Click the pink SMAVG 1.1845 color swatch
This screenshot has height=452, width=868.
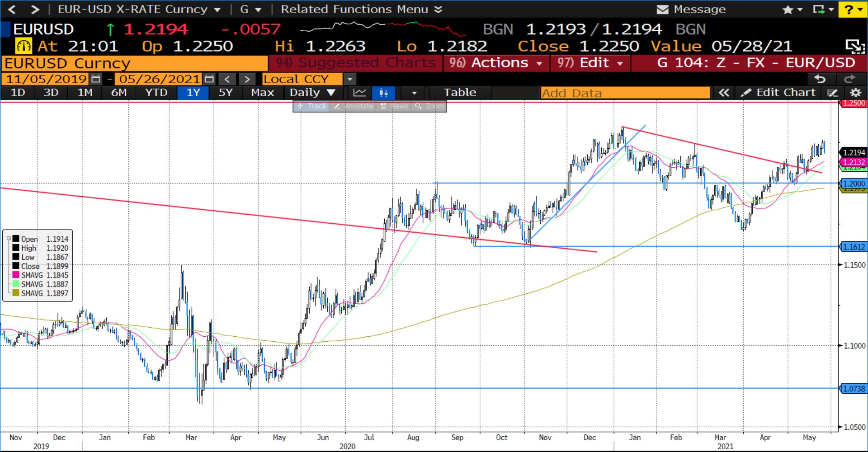(x=16, y=275)
